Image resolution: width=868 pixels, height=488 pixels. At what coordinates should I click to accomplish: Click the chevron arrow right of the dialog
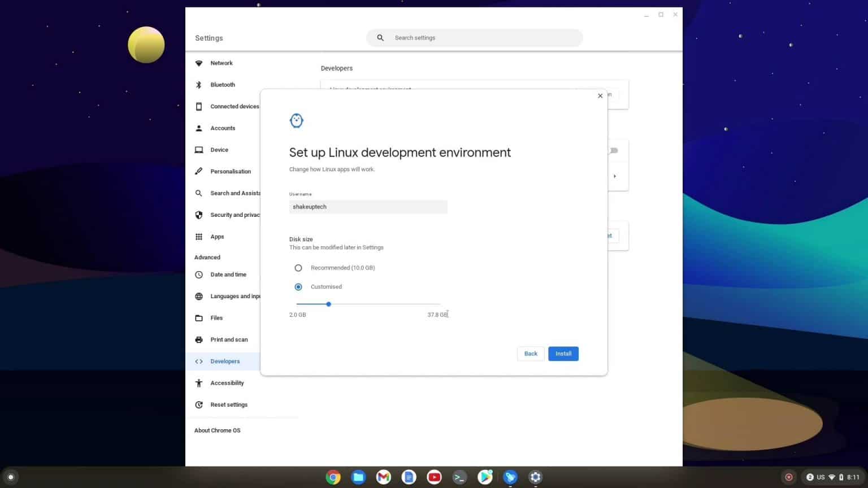[x=614, y=176]
